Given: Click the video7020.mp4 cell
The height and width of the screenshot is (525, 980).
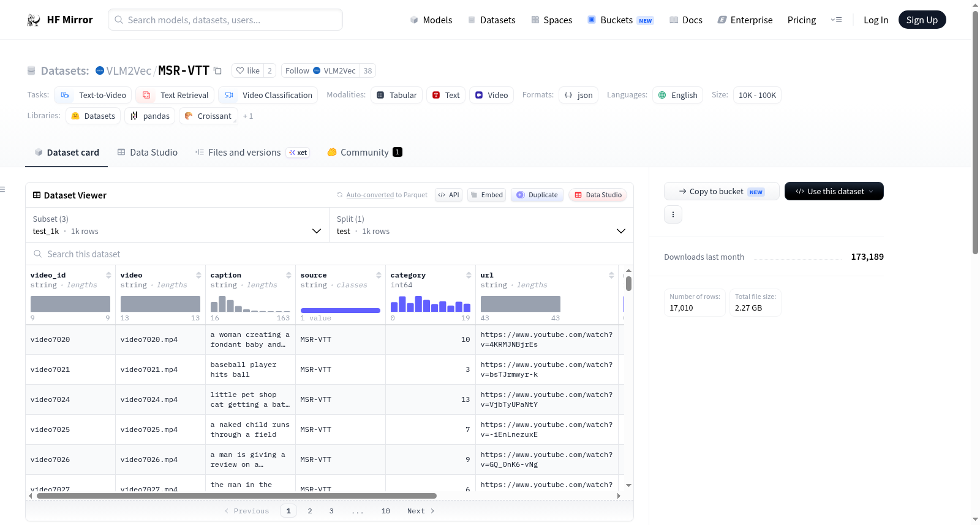Looking at the screenshot, I should [160, 339].
